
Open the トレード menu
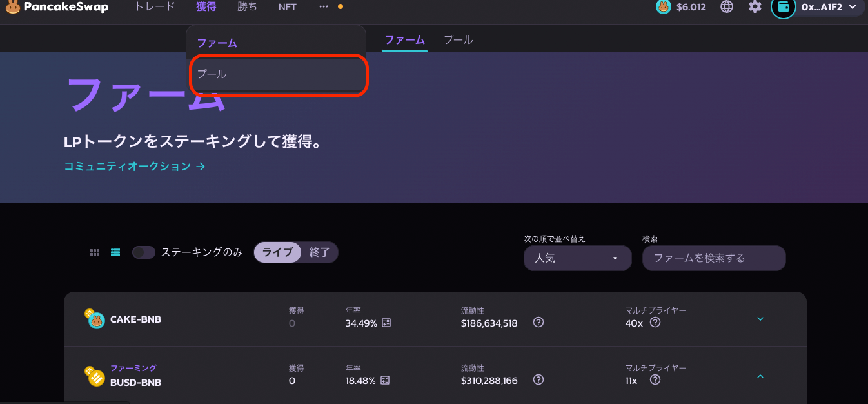pyautogui.click(x=155, y=6)
